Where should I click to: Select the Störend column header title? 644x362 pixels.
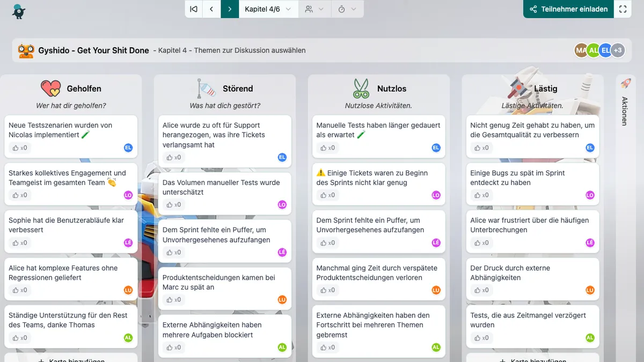(x=238, y=88)
